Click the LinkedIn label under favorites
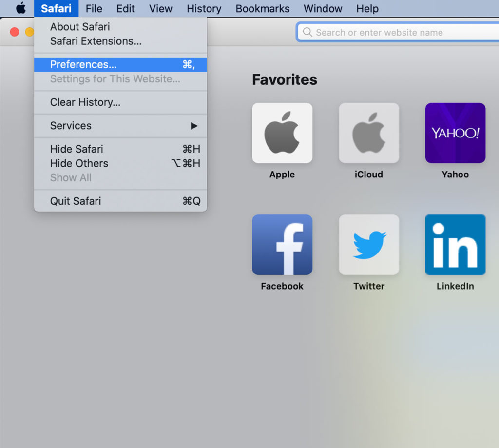499x448 pixels. [x=455, y=286]
